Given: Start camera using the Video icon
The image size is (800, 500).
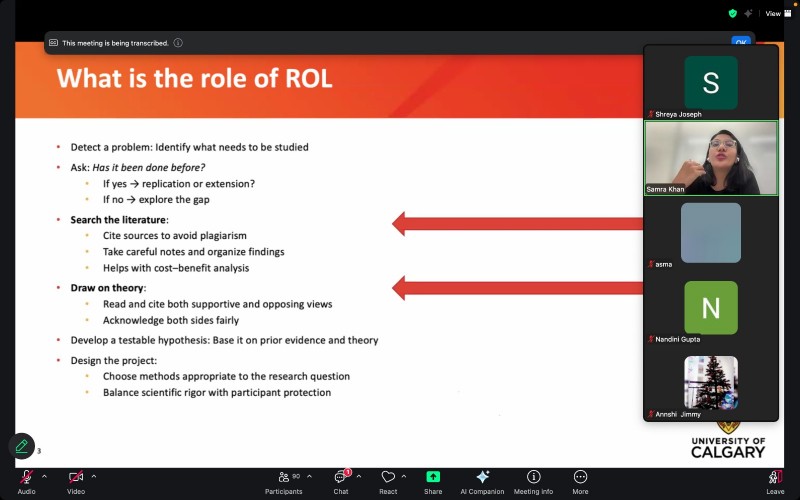Looking at the screenshot, I should click(x=75, y=479).
